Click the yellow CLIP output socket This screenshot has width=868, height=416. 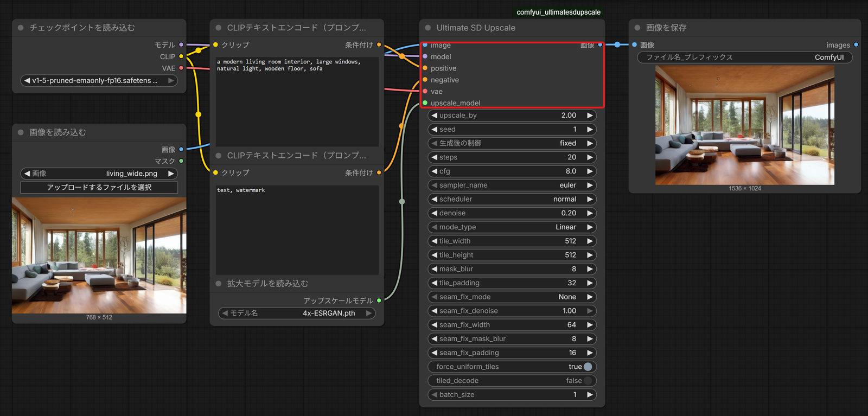181,56
